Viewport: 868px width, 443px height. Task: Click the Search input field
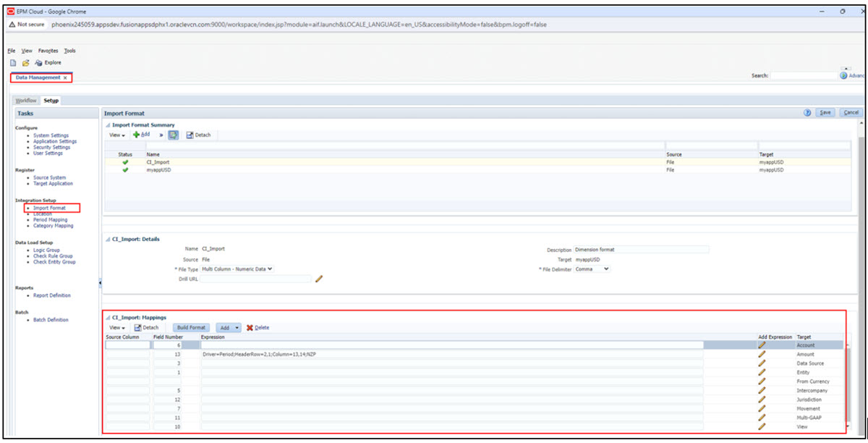pyautogui.click(x=803, y=75)
